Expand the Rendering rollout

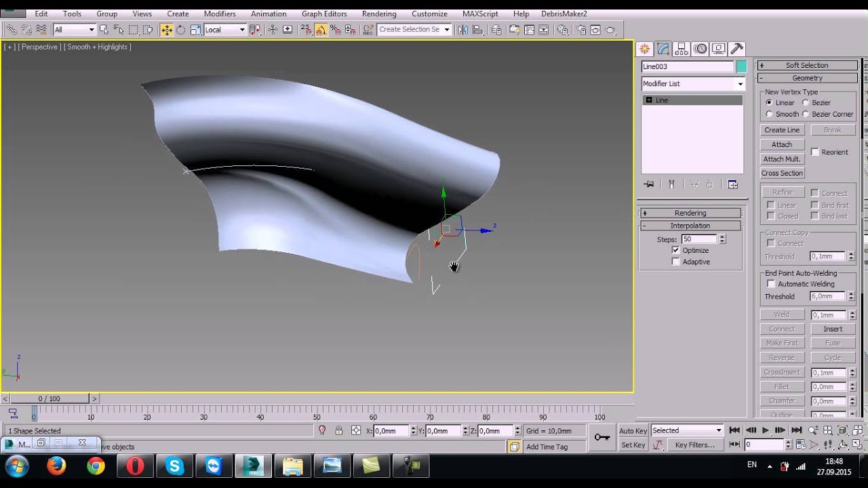point(690,213)
